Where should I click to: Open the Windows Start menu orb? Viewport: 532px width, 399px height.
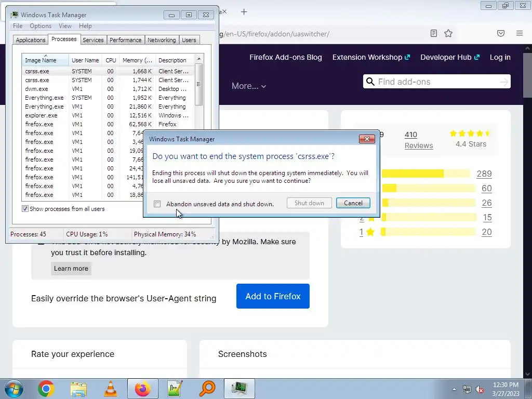tap(14, 389)
